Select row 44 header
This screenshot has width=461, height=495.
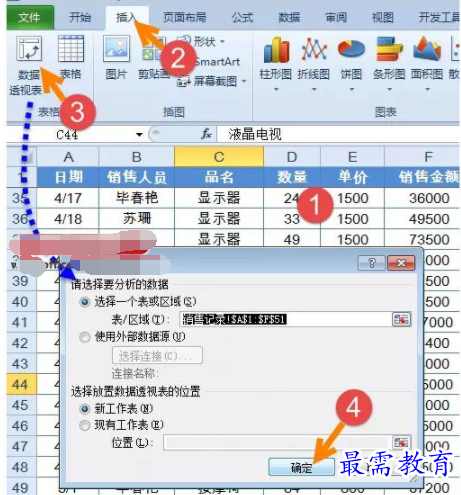[21, 384]
